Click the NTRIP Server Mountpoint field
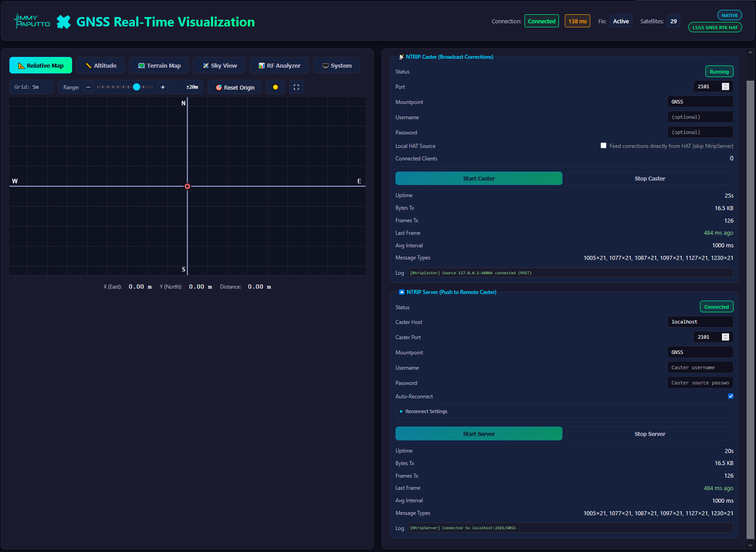 pos(700,352)
